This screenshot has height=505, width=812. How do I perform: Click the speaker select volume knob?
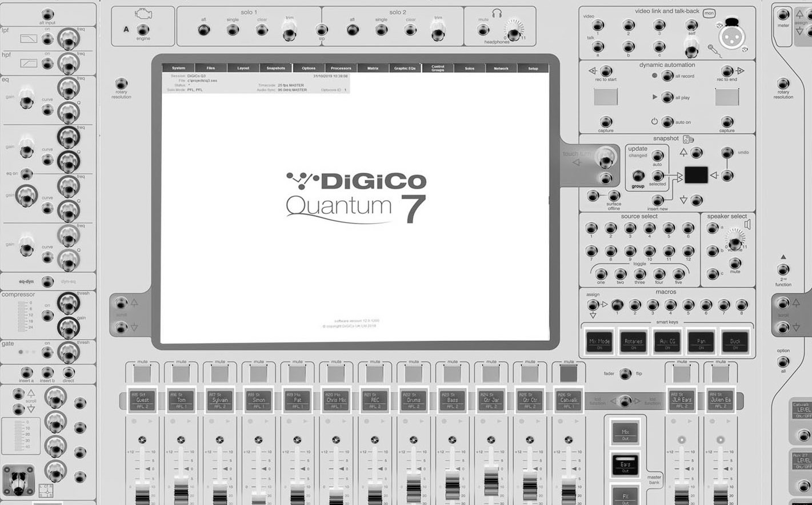tap(735, 240)
